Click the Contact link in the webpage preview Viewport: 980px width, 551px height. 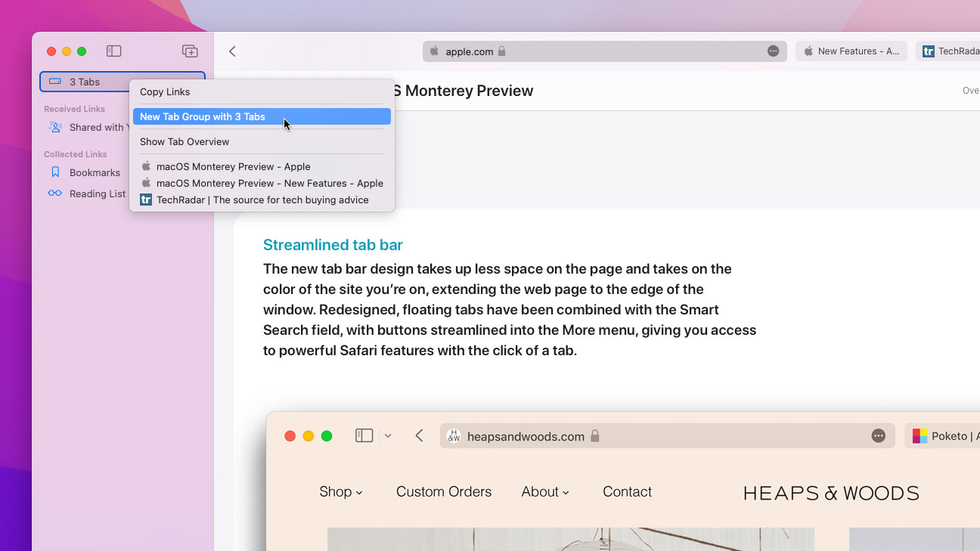[x=627, y=491]
